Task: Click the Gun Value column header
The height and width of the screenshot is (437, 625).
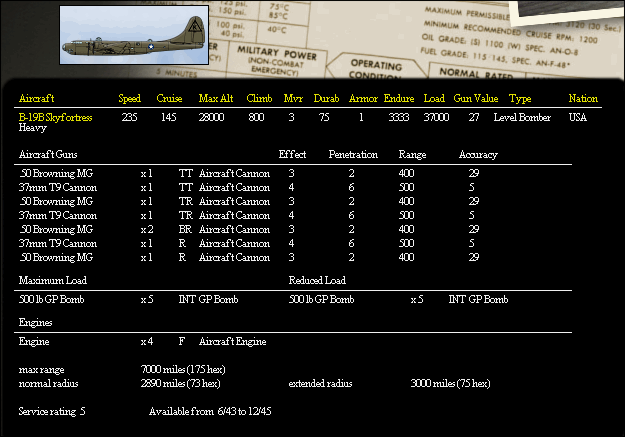Action: coord(476,98)
